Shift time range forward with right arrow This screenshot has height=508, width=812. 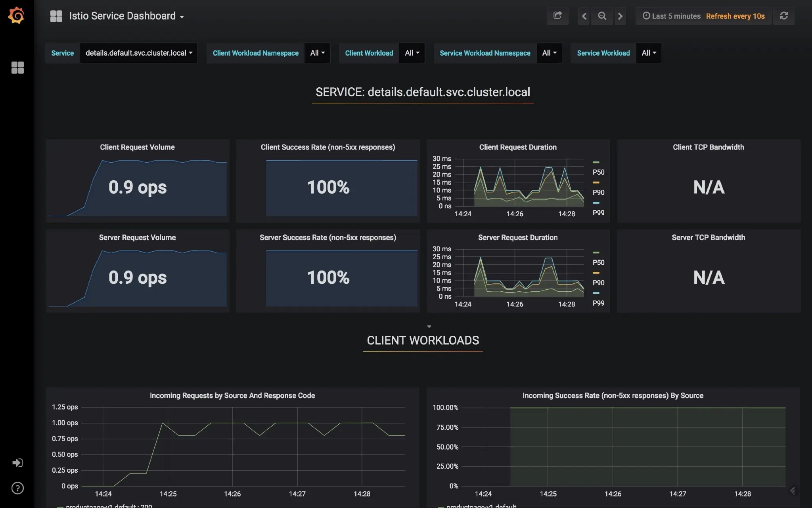pos(620,16)
